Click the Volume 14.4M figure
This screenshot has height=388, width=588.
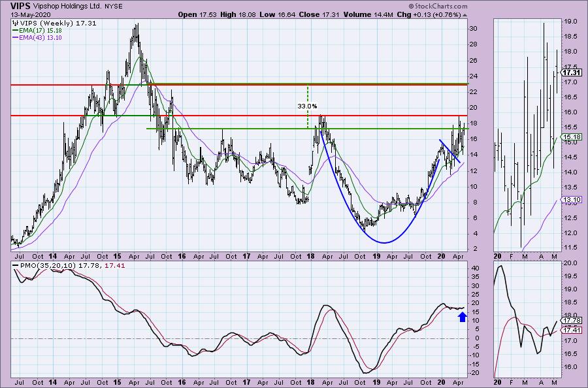pos(367,14)
